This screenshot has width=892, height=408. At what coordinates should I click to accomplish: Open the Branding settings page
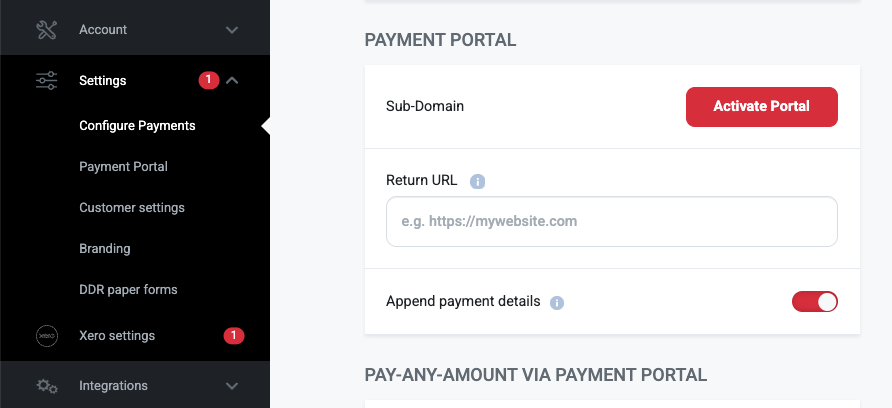click(x=105, y=249)
